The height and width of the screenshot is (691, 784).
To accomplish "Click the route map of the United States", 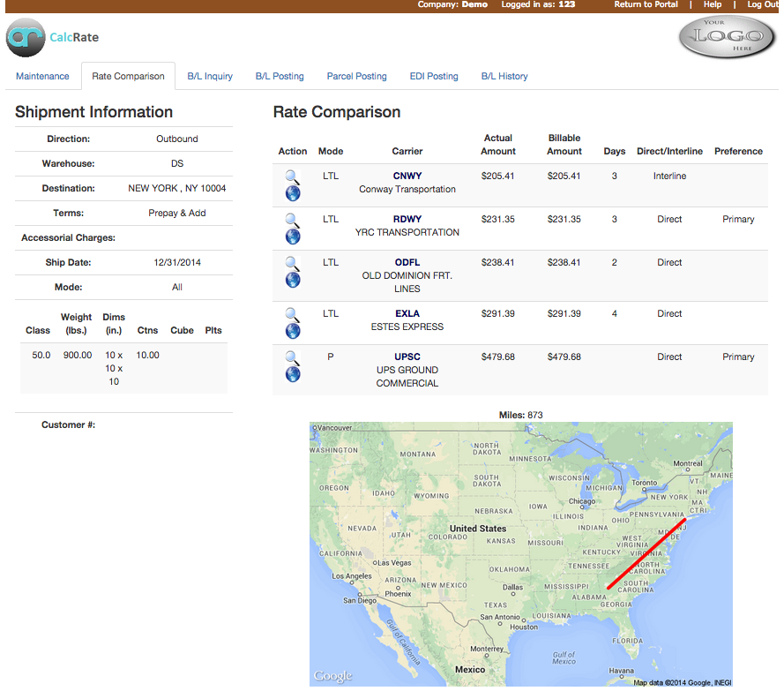I will tap(521, 554).
